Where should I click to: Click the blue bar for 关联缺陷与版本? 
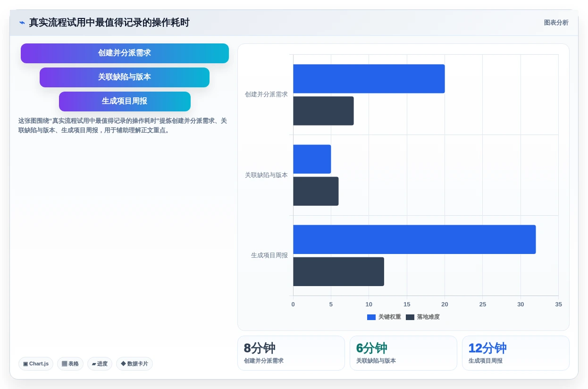pos(312,159)
